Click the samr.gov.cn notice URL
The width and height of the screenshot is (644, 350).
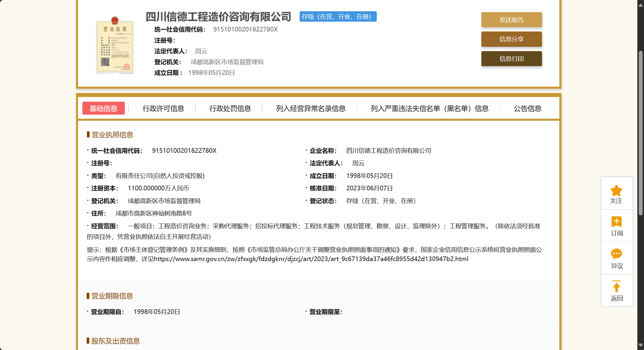click(311, 259)
